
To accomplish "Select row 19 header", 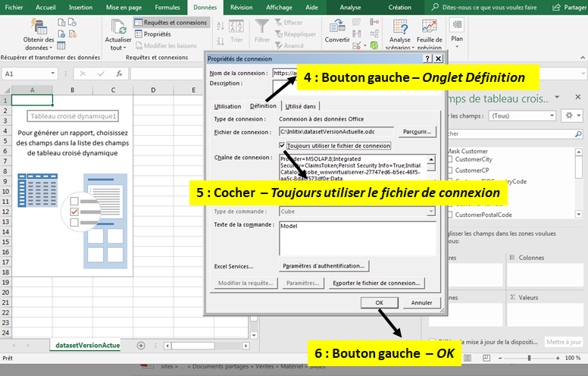I will pyautogui.click(x=5, y=282).
